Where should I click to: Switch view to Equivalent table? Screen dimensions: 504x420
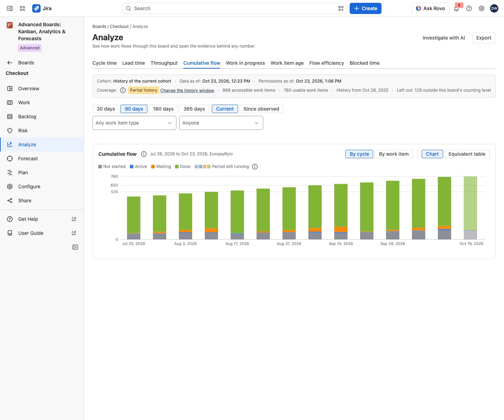click(x=467, y=154)
